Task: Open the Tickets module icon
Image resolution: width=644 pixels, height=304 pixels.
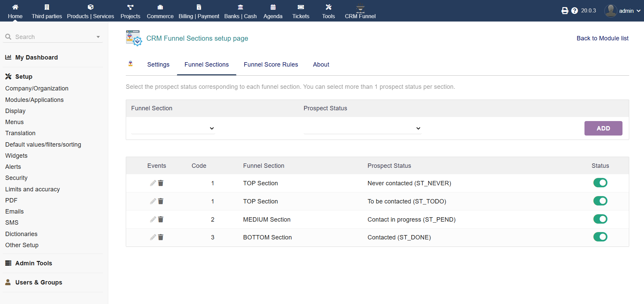Action: (301, 7)
